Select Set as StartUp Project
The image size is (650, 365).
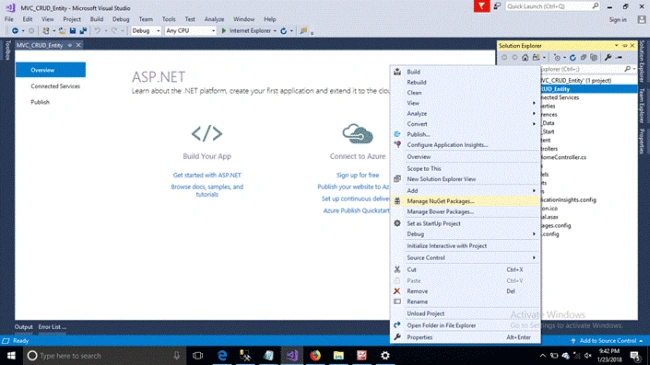click(x=466, y=224)
